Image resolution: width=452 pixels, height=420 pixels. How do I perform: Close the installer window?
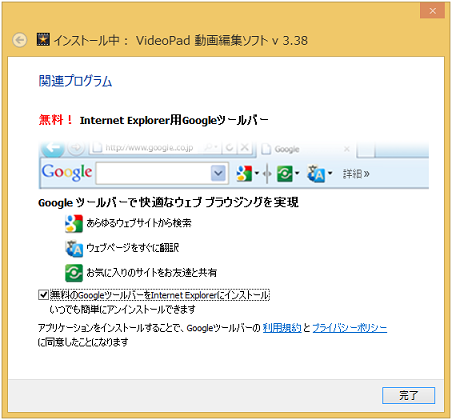tap(433, 11)
